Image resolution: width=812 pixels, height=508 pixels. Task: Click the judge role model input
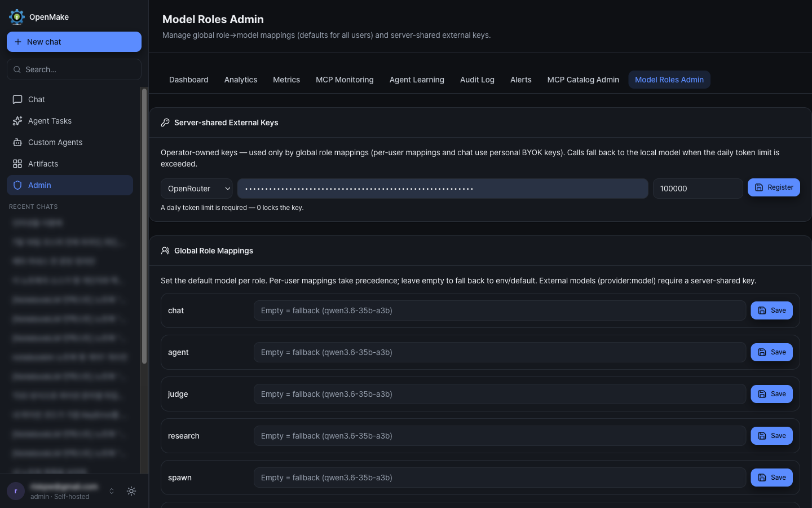pos(500,394)
